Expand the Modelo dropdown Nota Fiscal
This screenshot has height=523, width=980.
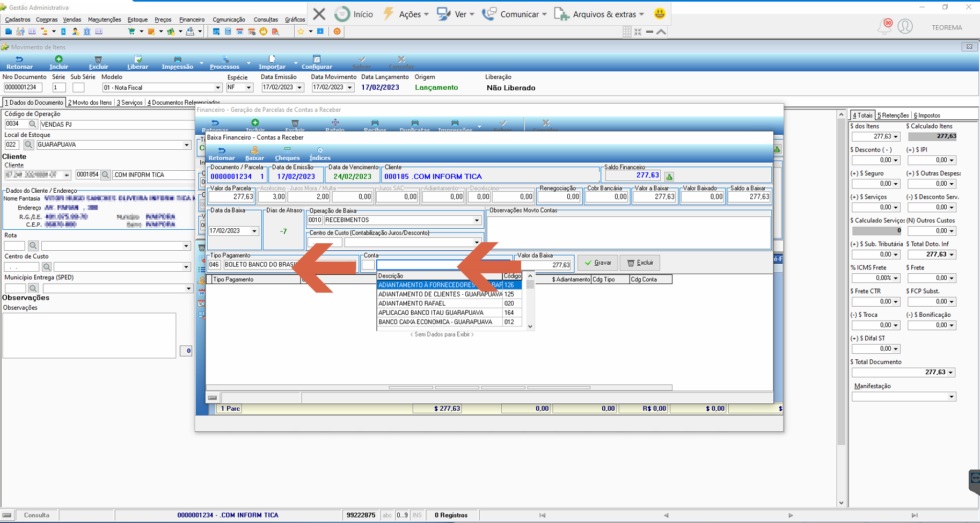pos(218,88)
